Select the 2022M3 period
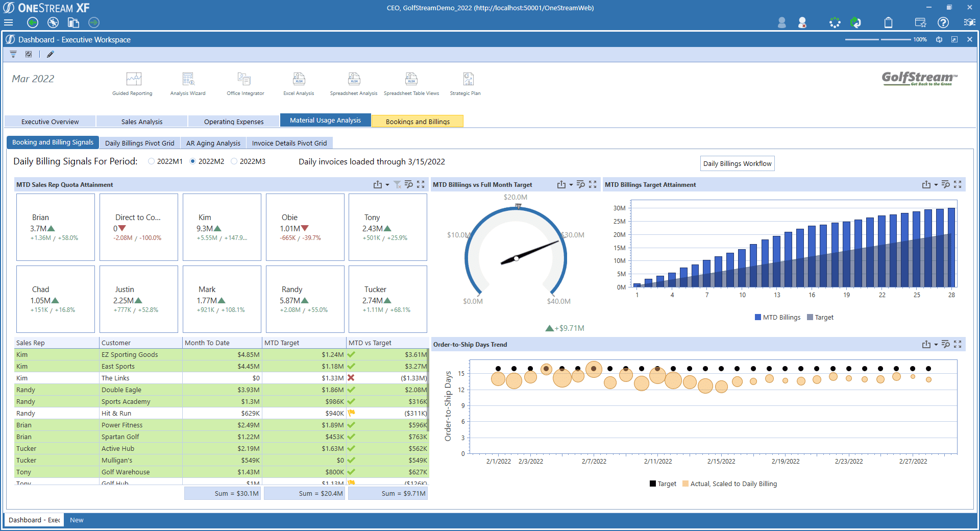This screenshot has height=531, width=980. tap(234, 161)
